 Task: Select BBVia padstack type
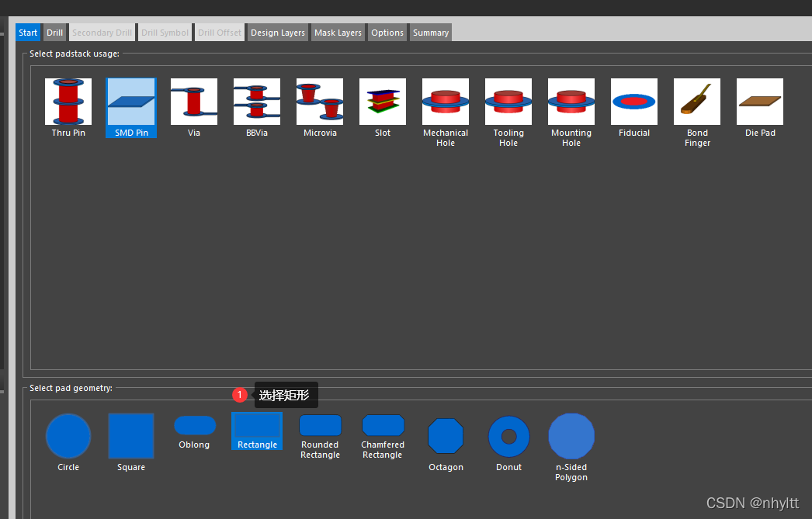tap(257, 102)
